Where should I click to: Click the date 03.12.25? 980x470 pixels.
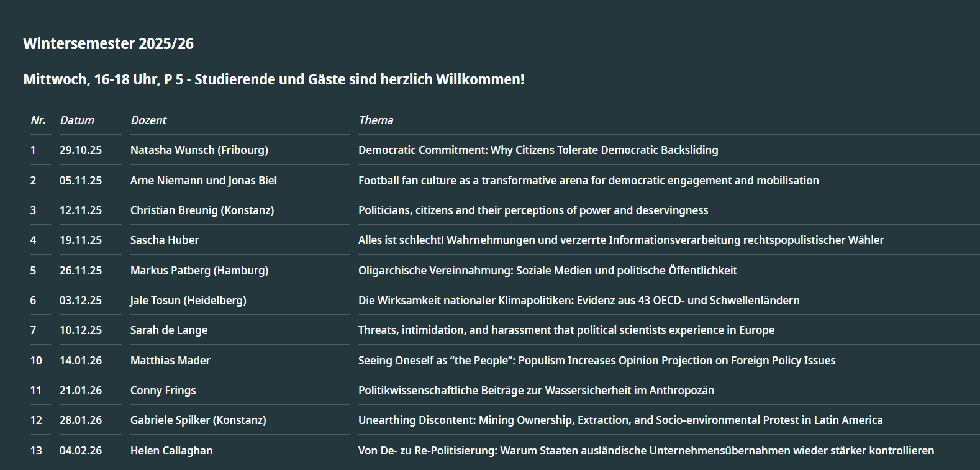tap(81, 301)
